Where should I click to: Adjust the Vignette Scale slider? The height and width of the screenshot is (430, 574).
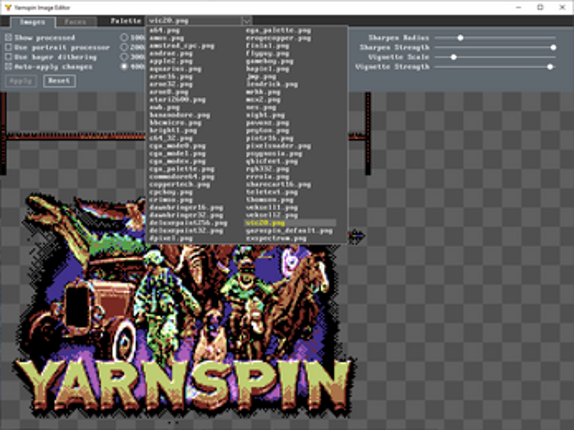[x=495, y=57]
